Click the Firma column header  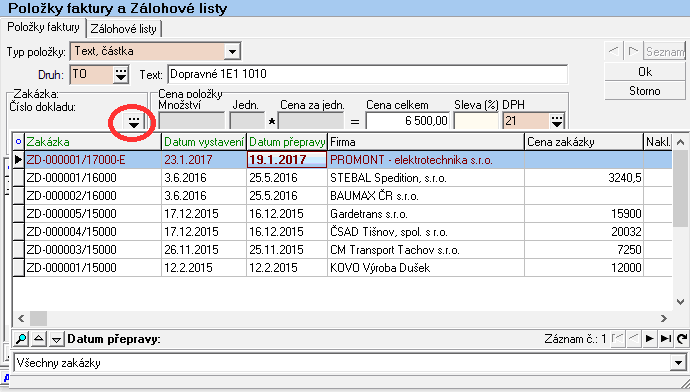click(426, 142)
